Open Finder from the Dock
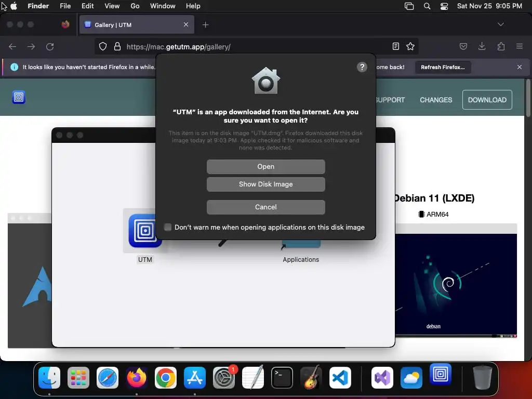This screenshot has height=399, width=532. coord(49,378)
